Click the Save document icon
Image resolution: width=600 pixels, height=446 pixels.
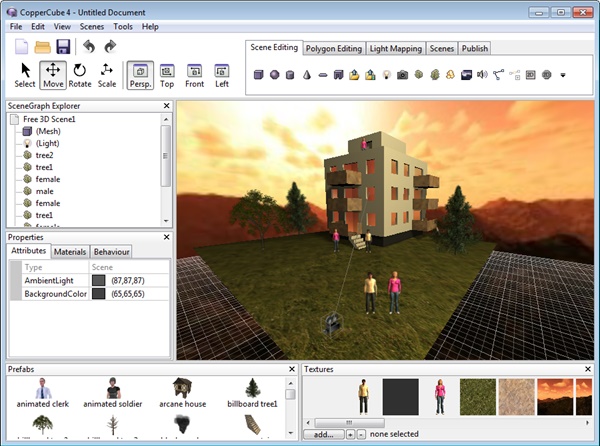coord(63,47)
